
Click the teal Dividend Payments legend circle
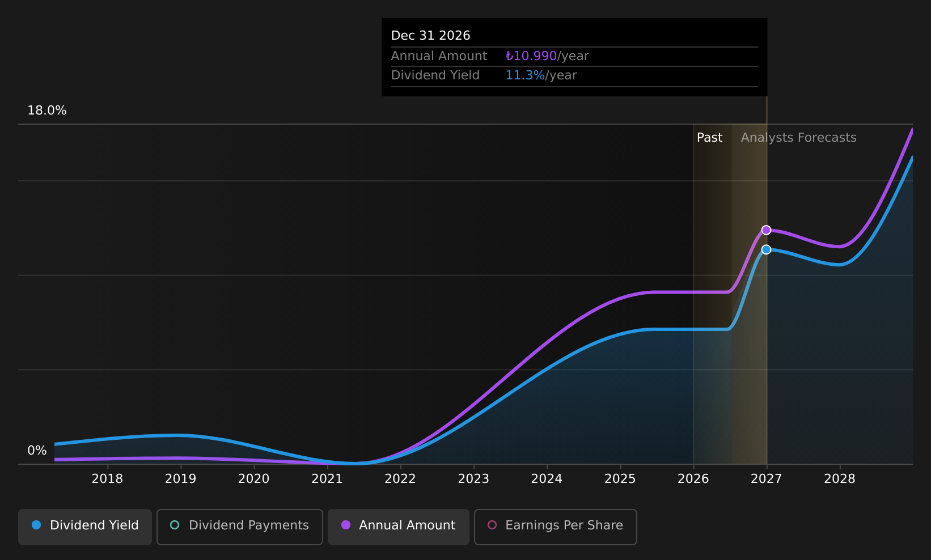pos(175,525)
